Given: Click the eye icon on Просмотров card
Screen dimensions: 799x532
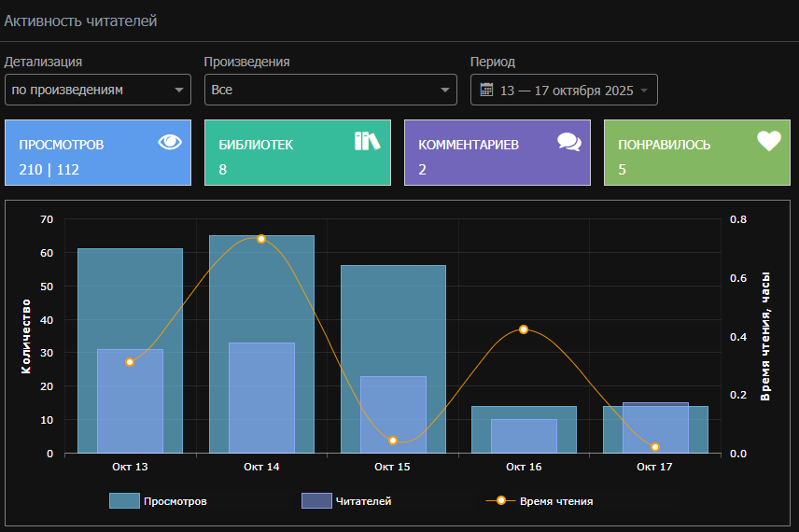Looking at the screenshot, I should coord(170,142).
